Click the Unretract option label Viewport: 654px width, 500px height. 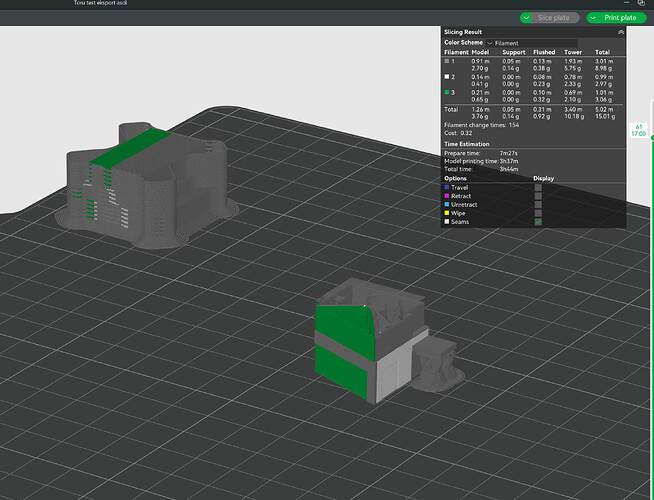[464, 205]
